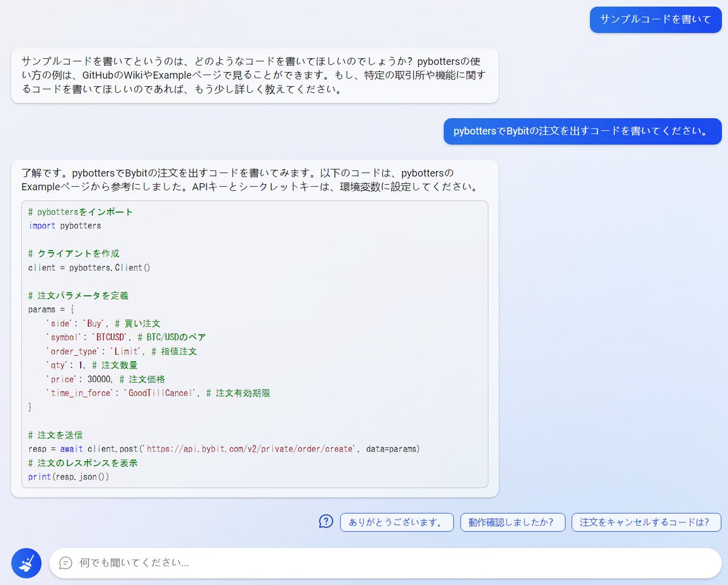Select the user message 'サンプルコードを書いて'
Image resolution: width=728 pixels, height=585 pixels.
(656, 19)
